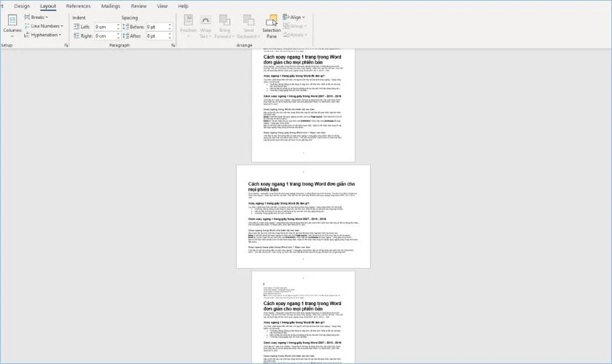The image size is (612, 364).
Task: Adjust the Indent Left spinner arrows
Action: (118, 27)
